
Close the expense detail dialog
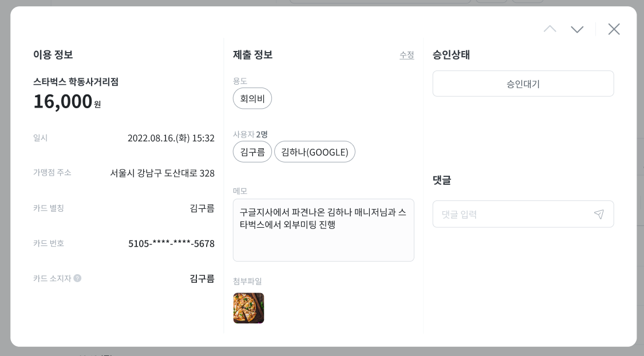coord(614,29)
